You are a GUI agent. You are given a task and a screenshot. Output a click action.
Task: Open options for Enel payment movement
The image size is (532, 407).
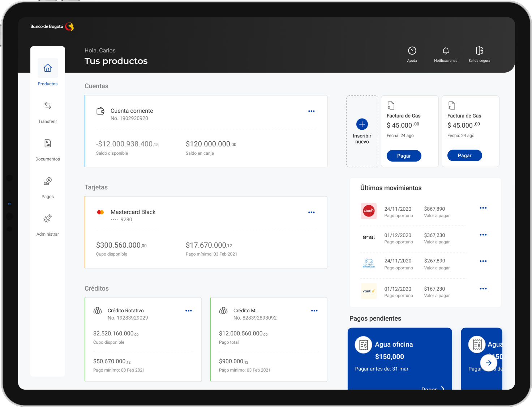click(x=483, y=235)
